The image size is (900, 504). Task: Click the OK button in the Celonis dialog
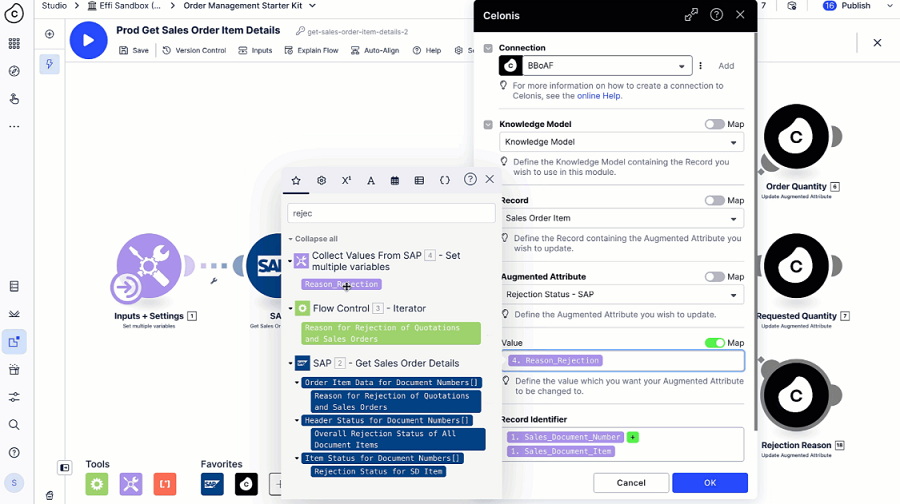point(709,482)
